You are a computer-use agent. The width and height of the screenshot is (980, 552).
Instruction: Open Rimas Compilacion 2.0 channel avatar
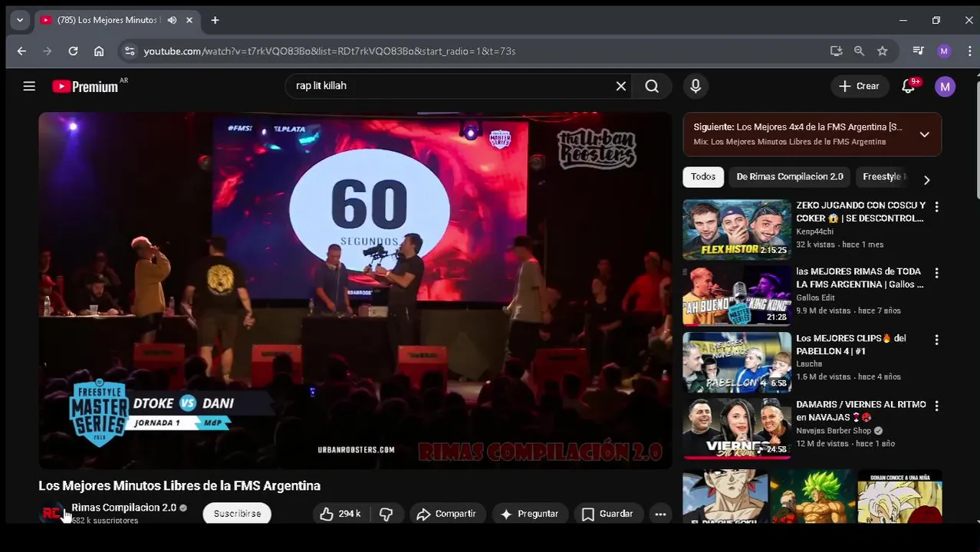point(52,514)
